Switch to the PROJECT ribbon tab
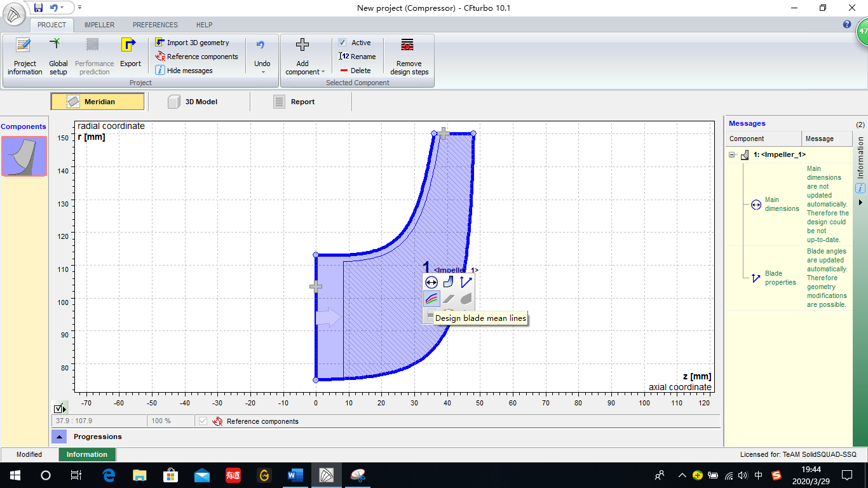Screen dimensions: 868x488 (x=52, y=25)
